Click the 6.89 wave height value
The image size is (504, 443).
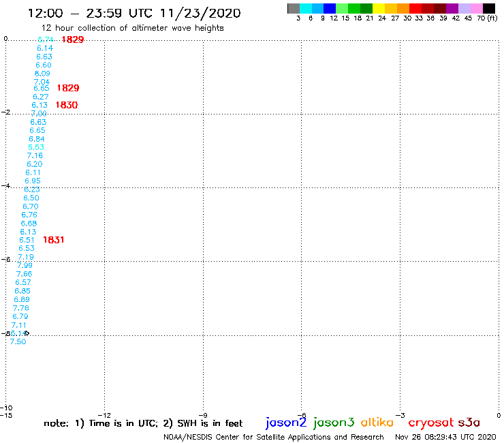pyautogui.click(x=22, y=299)
